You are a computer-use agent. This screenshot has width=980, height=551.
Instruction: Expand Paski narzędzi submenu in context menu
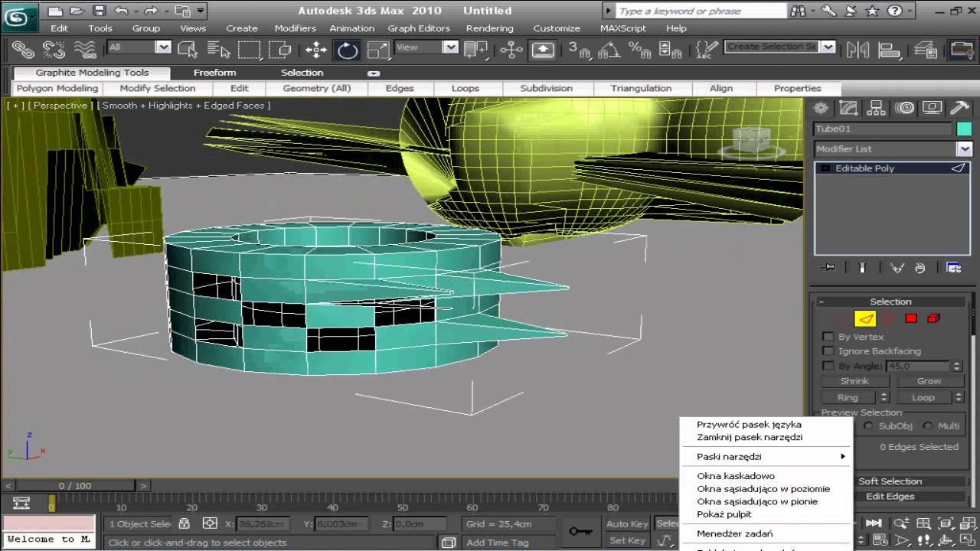pos(766,457)
